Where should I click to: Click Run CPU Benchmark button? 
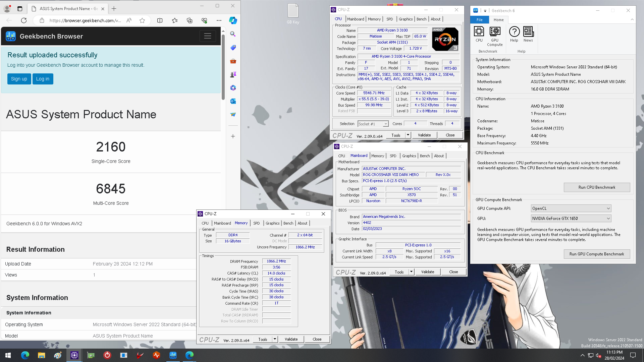(x=597, y=187)
